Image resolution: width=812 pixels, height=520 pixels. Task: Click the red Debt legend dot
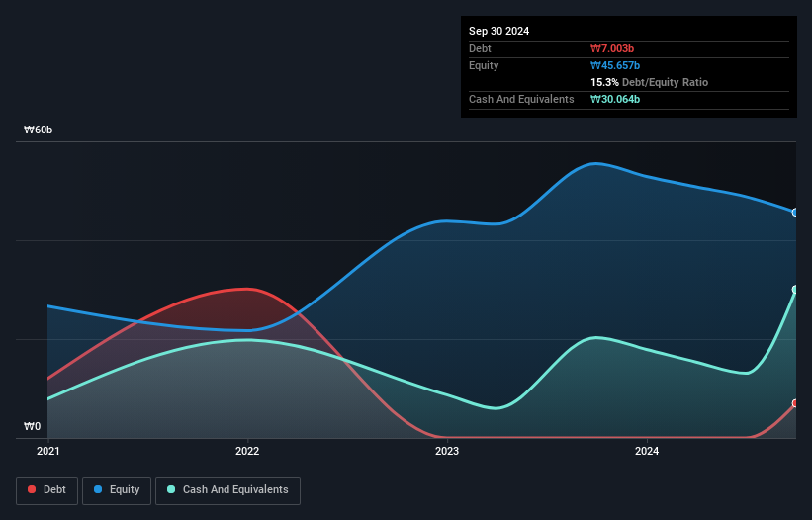[x=32, y=489]
